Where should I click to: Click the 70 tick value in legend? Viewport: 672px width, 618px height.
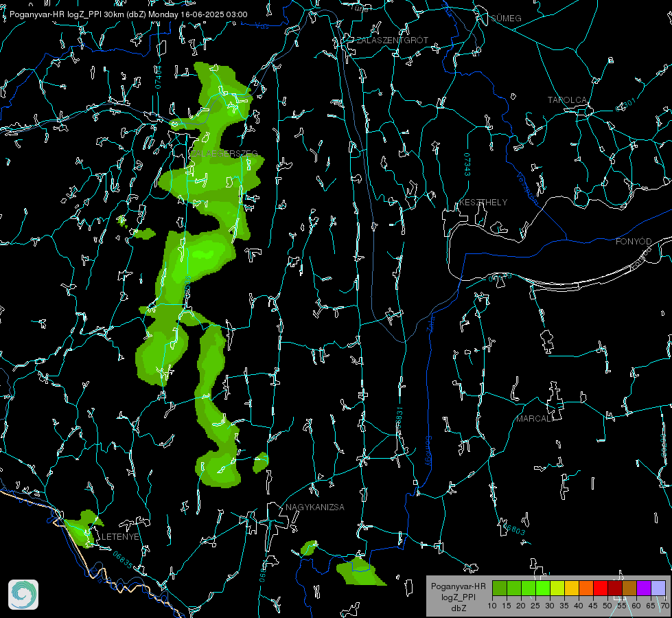(x=664, y=606)
